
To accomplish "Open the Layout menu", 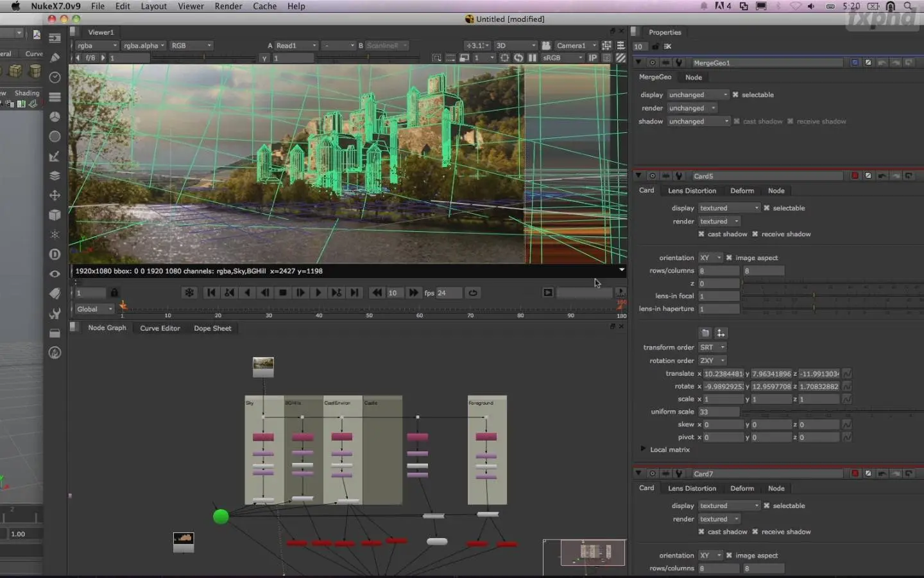I will [154, 6].
